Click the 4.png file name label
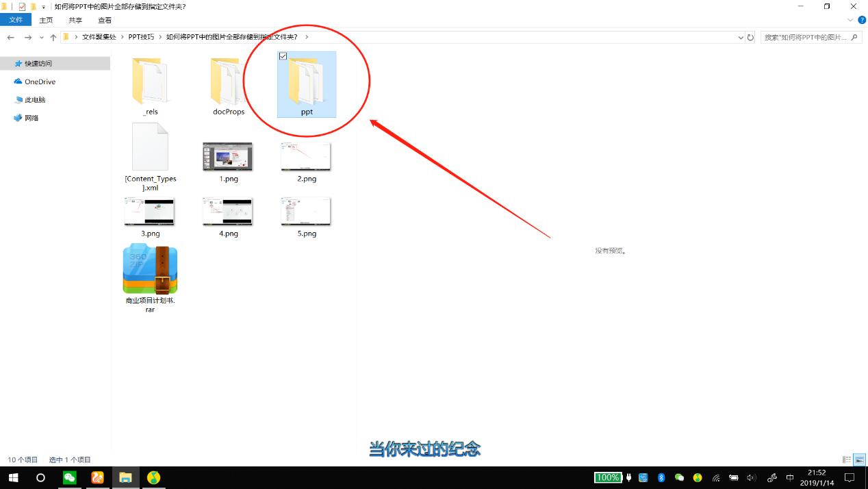Viewport: 868px width, 489px height. point(229,234)
